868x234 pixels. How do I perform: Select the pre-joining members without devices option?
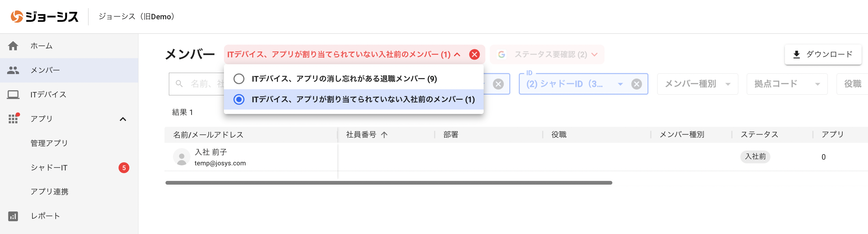click(x=239, y=99)
